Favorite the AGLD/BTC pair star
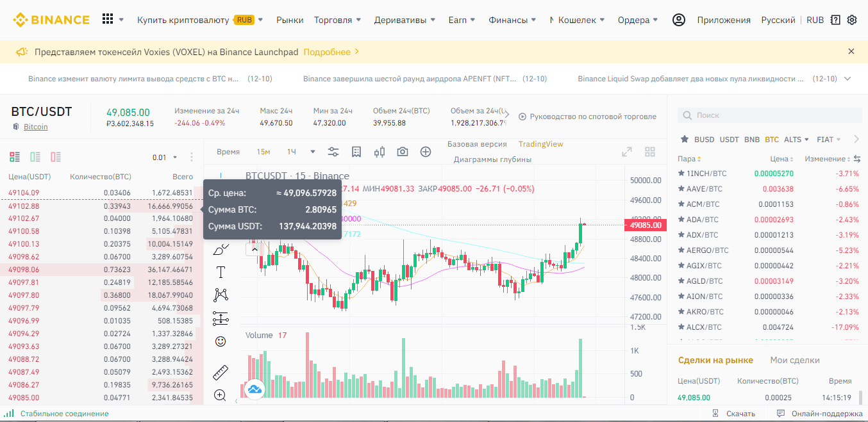Image resolution: width=868 pixels, height=422 pixels. 681,281
